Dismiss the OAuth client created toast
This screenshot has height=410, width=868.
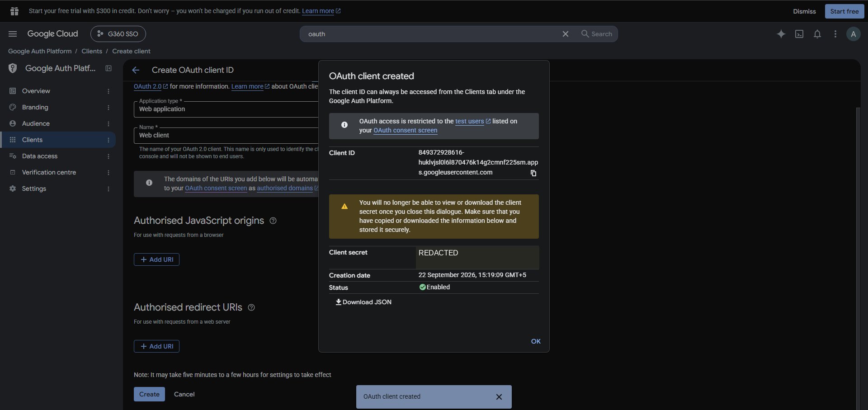tap(499, 397)
